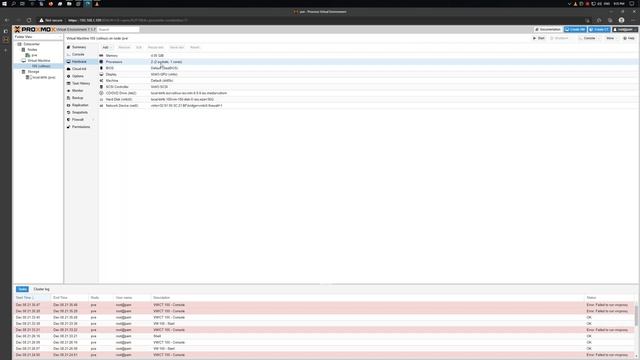Open Monitor via its eye icon
The width and height of the screenshot is (640, 360).
(x=69, y=91)
